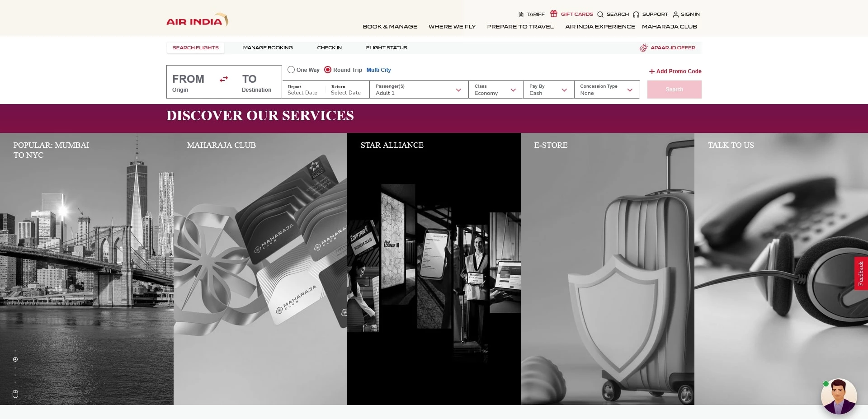
Task: Click the Add Promo Code link
Action: [x=675, y=71]
